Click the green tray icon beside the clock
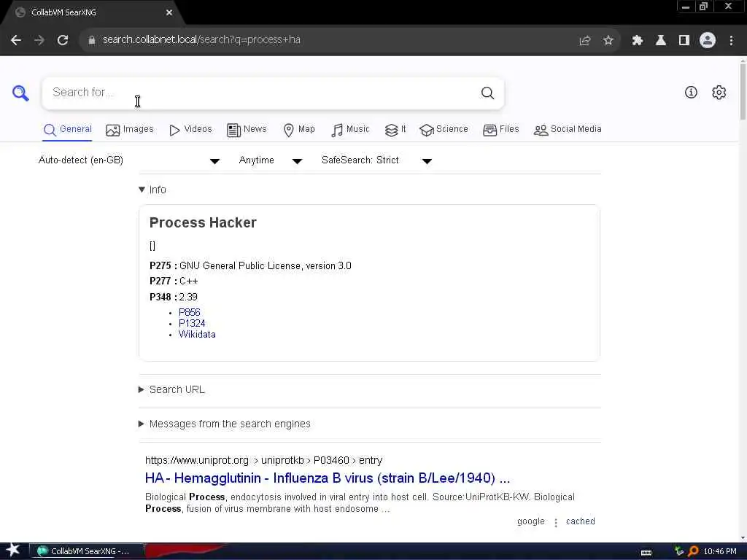The image size is (747, 560). (x=679, y=551)
